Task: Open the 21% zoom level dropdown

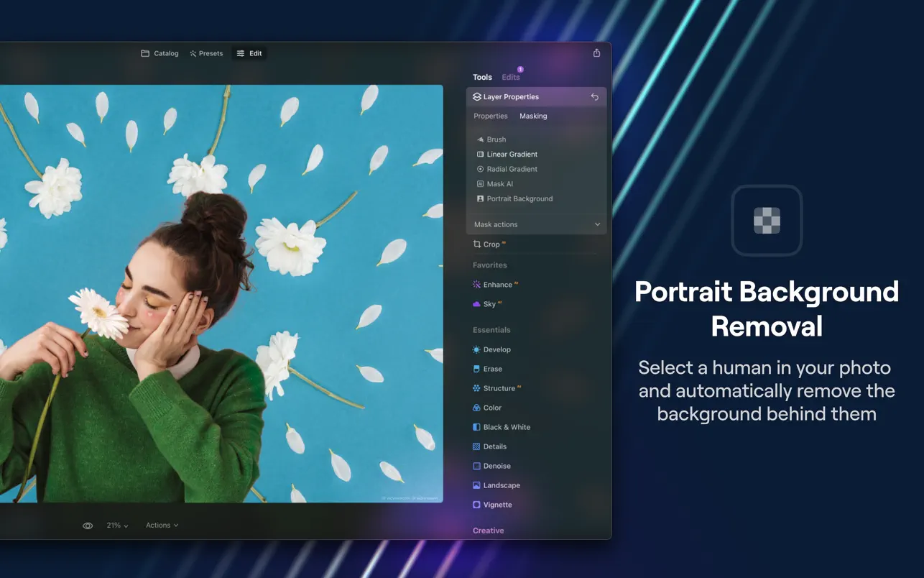Action: [x=117, y=526]
